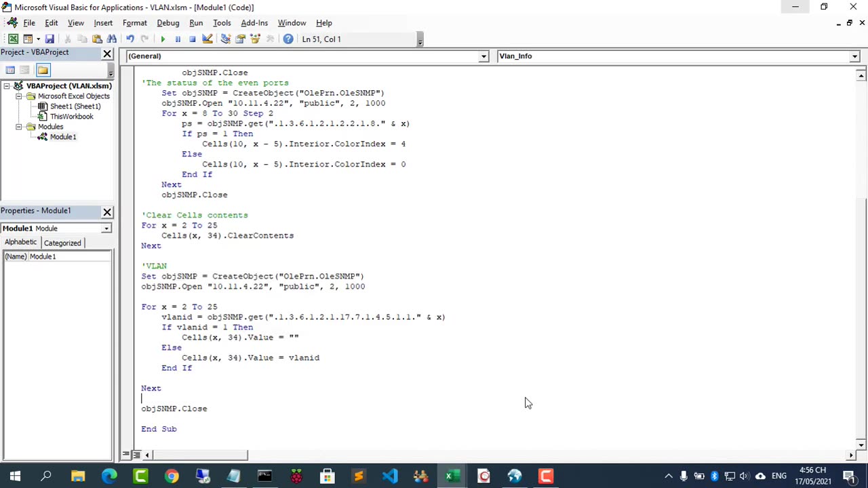Image resolution: width=868 pixels, height=488 pixels.
Task: Collapse the Modules folder
Action: tap(20, 127)
